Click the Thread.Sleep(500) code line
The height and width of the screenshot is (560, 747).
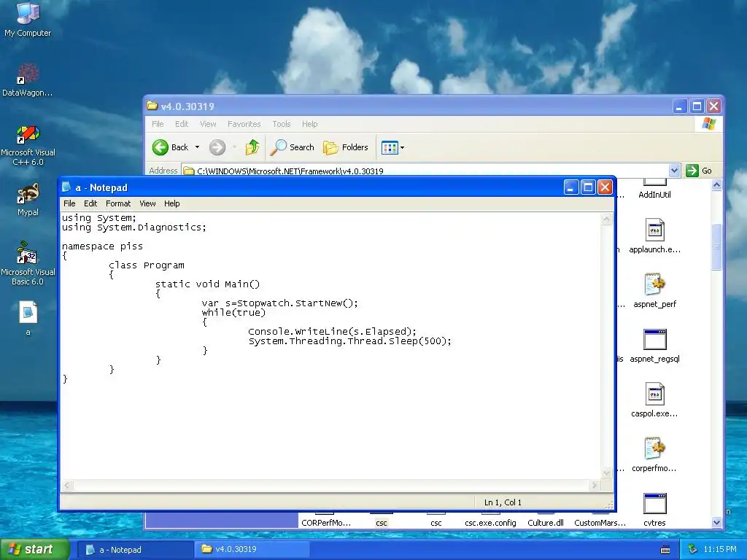pyautogui.click(x=349, y=341)
